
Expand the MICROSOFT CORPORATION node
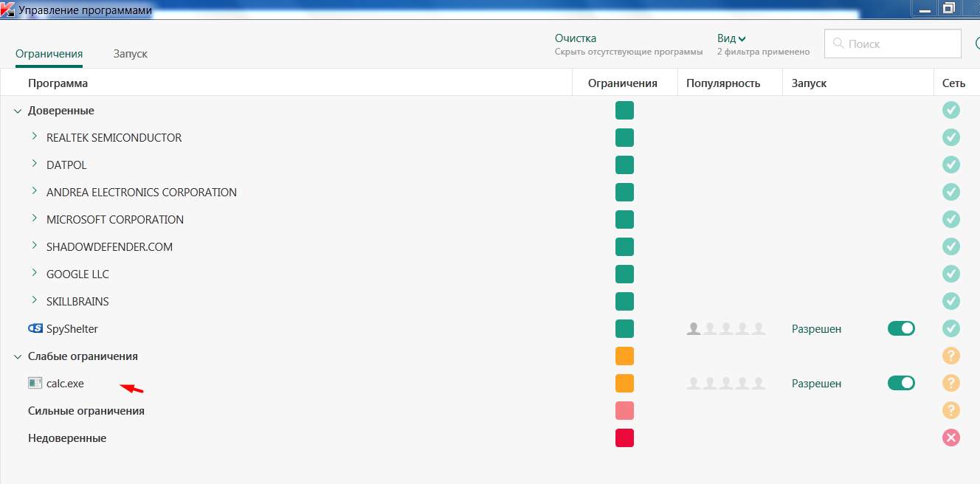click(35, 219)
